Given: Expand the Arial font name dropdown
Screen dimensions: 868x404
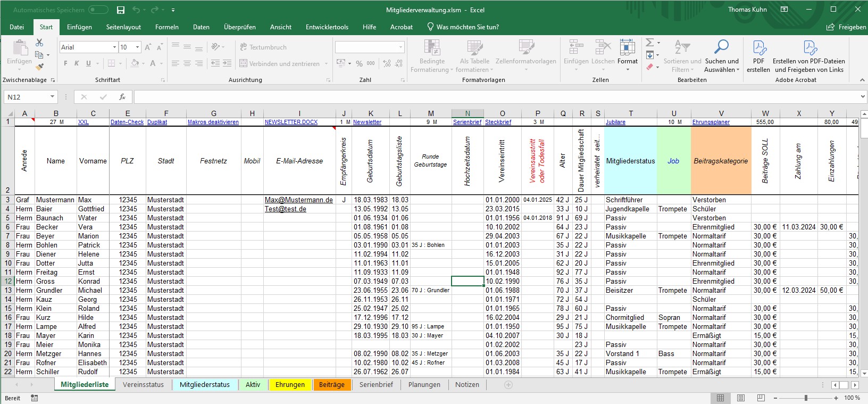Looking at the screenshot, I should (114, 47).
